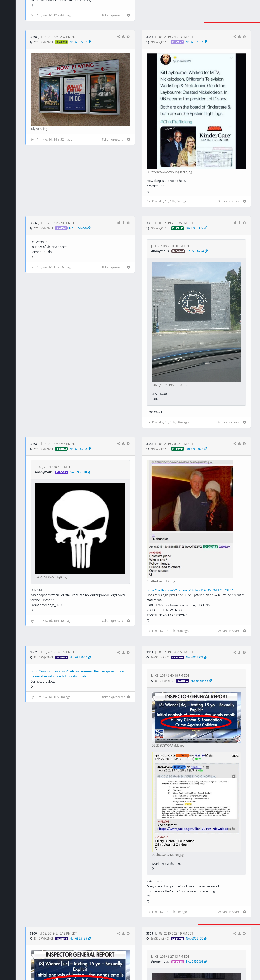The width and height of the screenshot is (260, 980).
Task: Open board link No. 6956248
Action: (x=80, y=449)
